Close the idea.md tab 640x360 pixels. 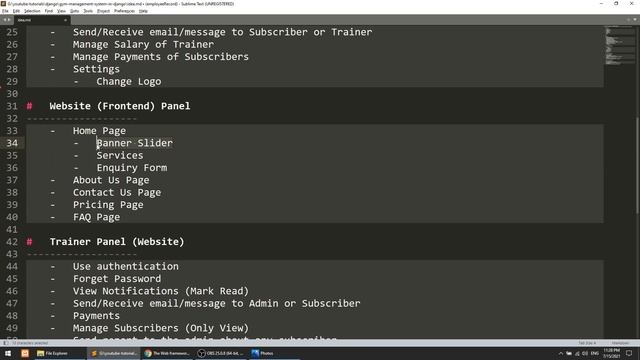click(65, 20)
